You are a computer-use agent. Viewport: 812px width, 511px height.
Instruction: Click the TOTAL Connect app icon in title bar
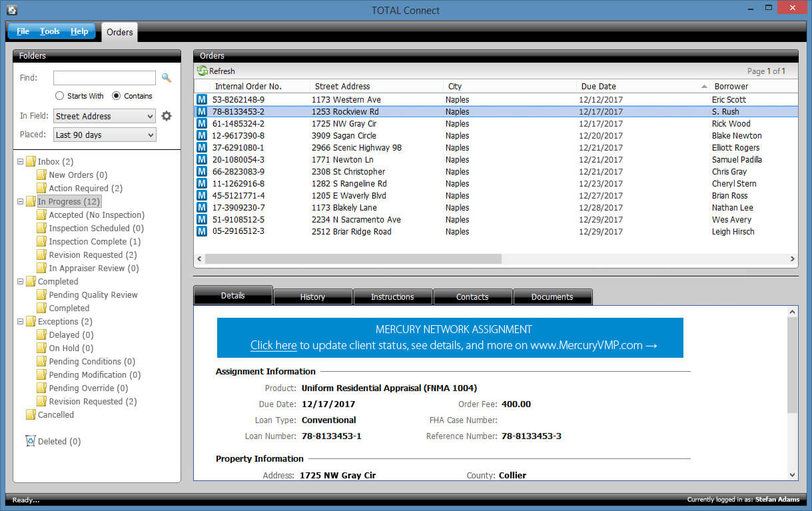click(11, 10)
